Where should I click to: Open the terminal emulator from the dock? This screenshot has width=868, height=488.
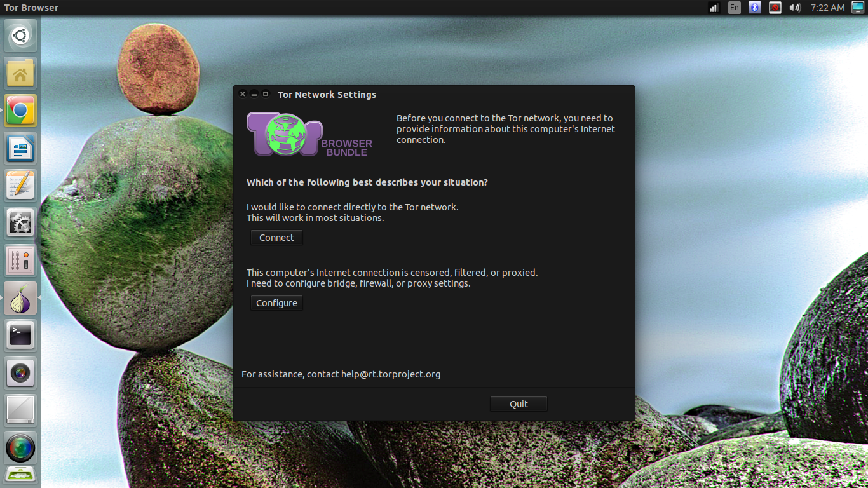pyautogui.click(x=20, y=335)
